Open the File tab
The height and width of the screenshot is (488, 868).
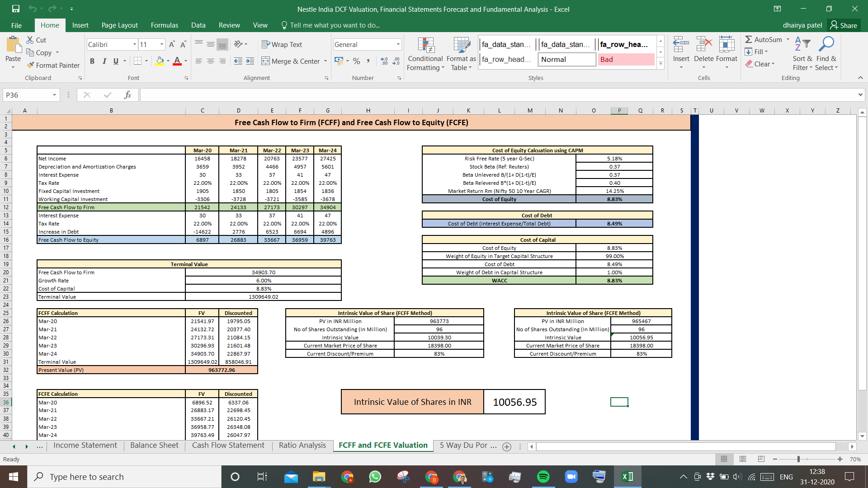pos(16,25)
